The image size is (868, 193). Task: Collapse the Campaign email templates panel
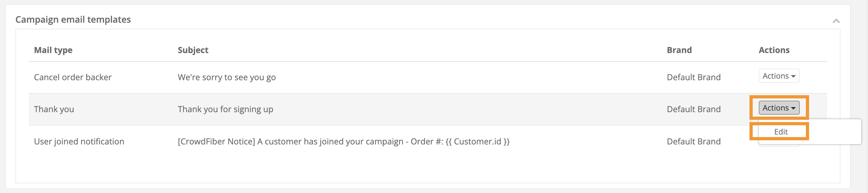click(x=836, y=21)
